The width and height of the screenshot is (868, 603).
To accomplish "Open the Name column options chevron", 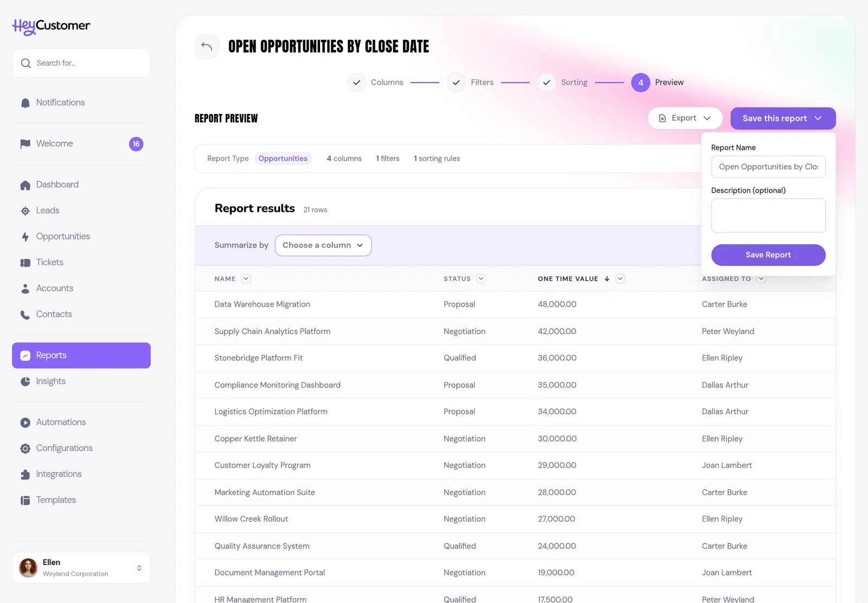I will [x=246, y=279].
